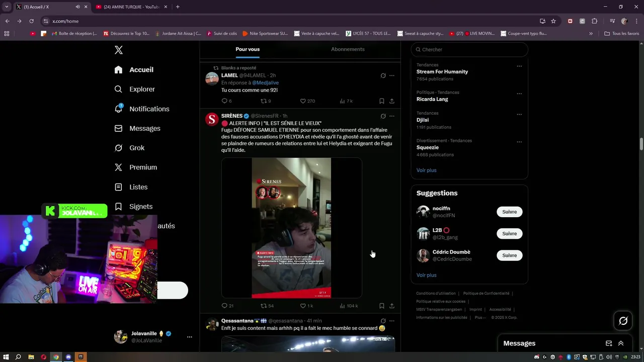Screen dimensions: 644x362
Task: Follow nociffn with Suivre button
Action: coord(509,212)
